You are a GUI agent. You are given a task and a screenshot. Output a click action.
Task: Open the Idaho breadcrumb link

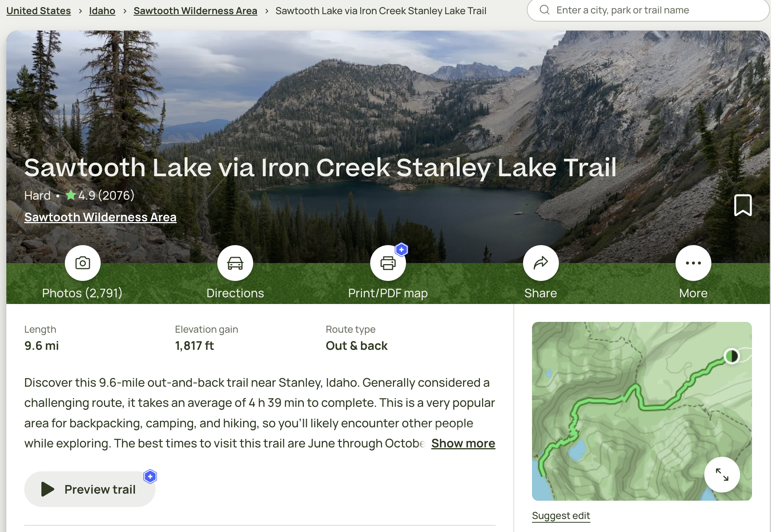coord(102,11)
